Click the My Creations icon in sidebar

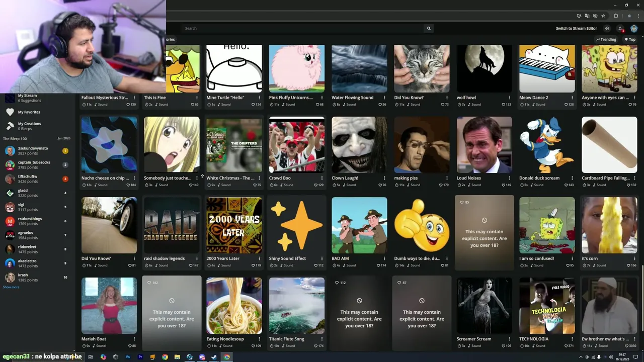(10, 126)
